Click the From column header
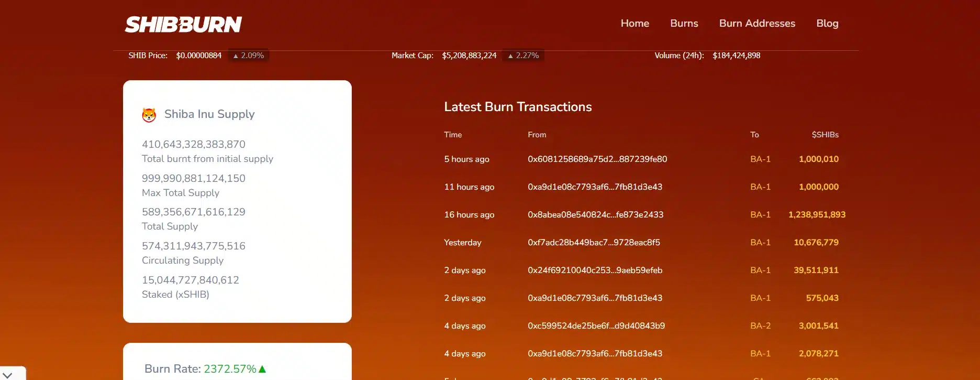This screenshot has width=980, height=380. tap(537, 135)
